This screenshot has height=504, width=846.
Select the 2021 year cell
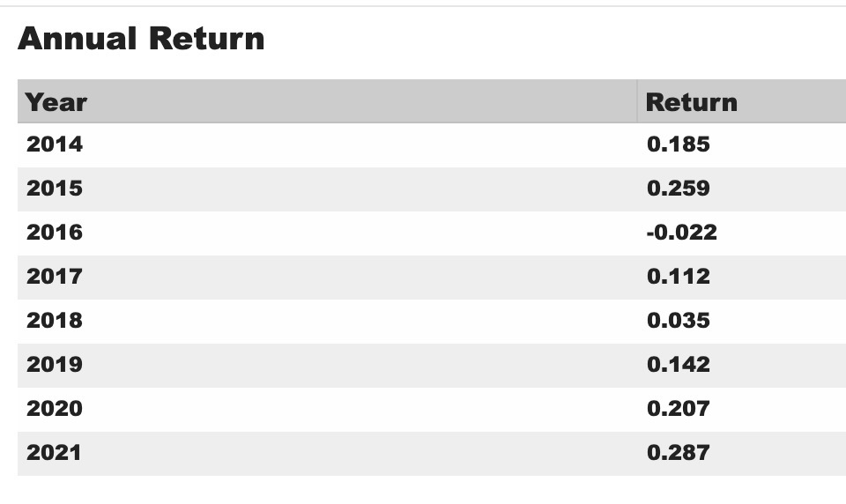click(55, 453)
